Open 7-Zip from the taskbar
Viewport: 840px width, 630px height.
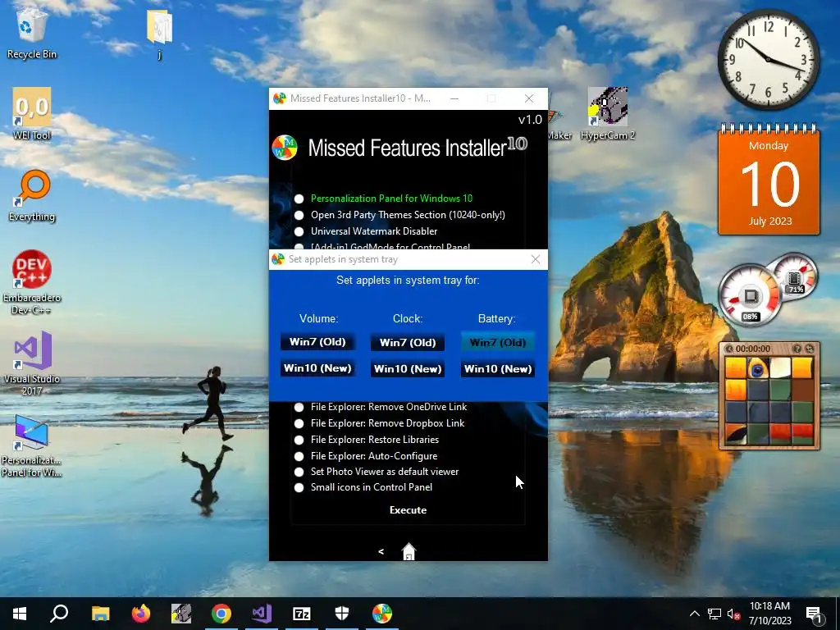point(302,614)
